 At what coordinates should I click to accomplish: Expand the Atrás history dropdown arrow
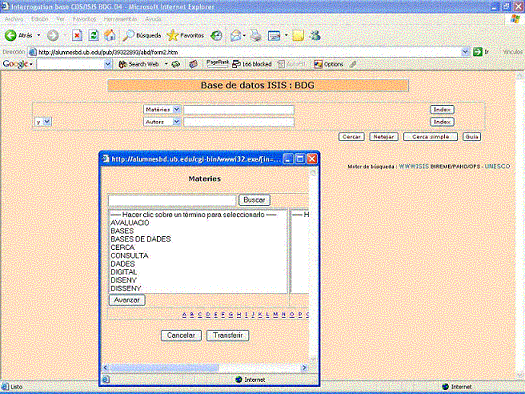pyautogui.click(x=39, y=35)
